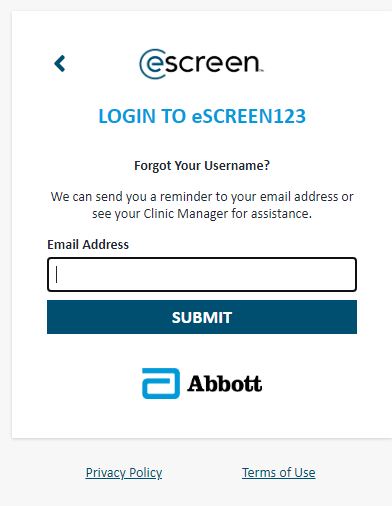This screenshot has width=392, height=506.
Task: Click the 'email address or' phrase in instructions
Action: click(307, 197)
